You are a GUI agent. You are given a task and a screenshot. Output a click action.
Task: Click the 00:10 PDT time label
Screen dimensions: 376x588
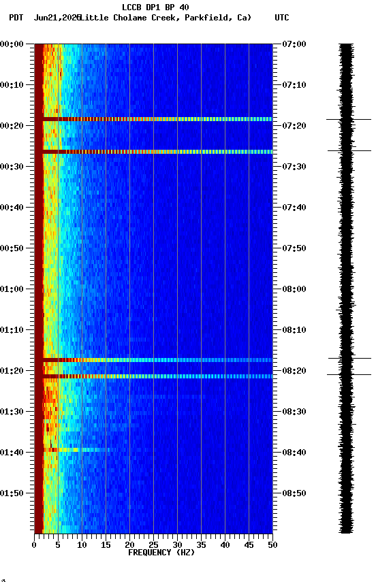[12, 85]
